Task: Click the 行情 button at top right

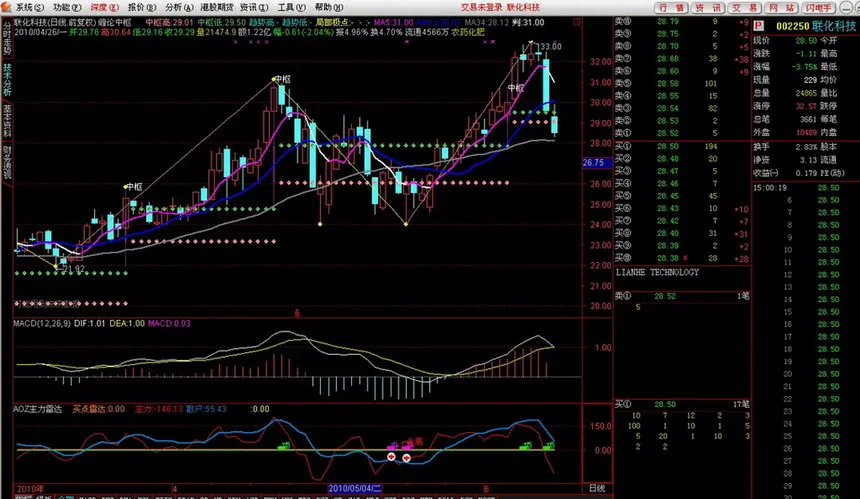Action: (x=671, y=8)
